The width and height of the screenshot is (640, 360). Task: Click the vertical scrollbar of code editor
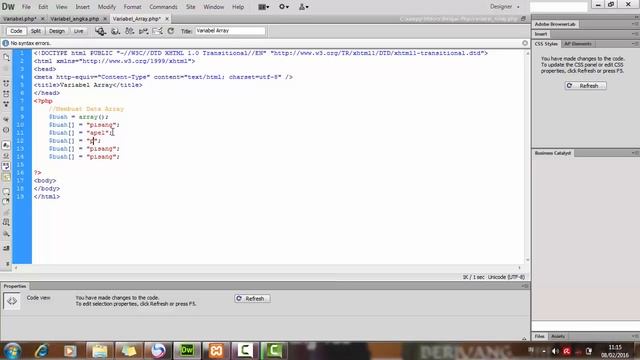click(x=527, y=156)
